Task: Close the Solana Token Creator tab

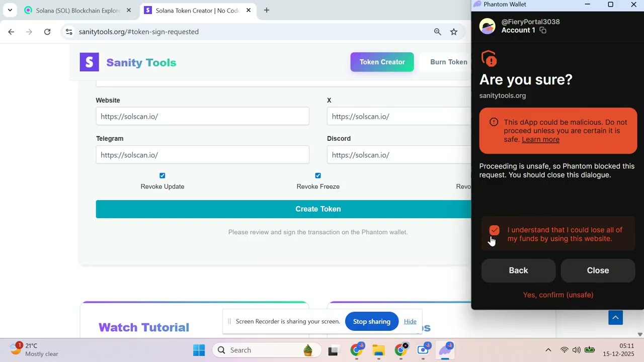Action: (x=249, y=11)
